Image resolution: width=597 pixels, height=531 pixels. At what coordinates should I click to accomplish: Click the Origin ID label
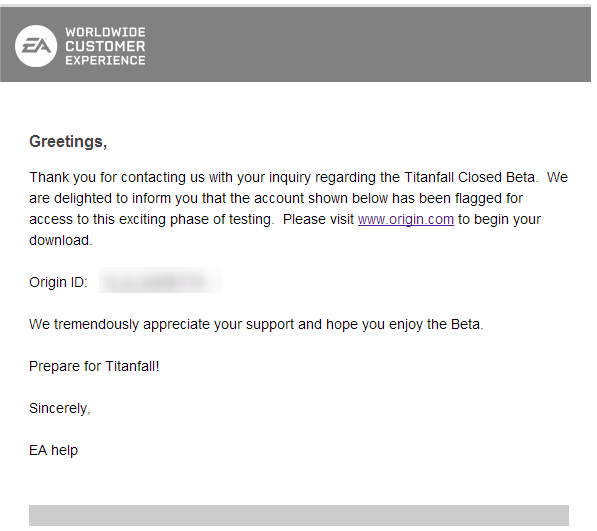point(58,282)
